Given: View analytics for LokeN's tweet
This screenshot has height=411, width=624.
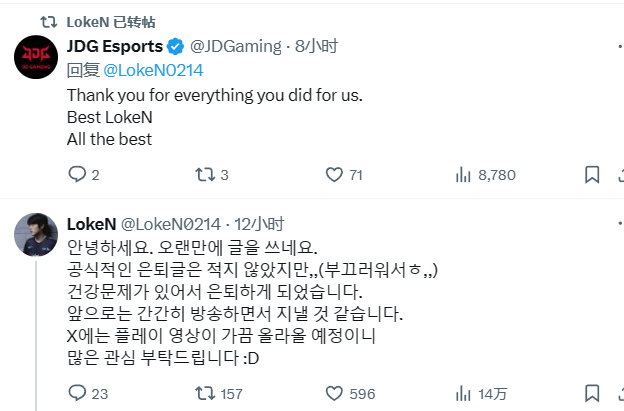Looking at the screenshot, I should pyautogui.click(x=463, y=394).
